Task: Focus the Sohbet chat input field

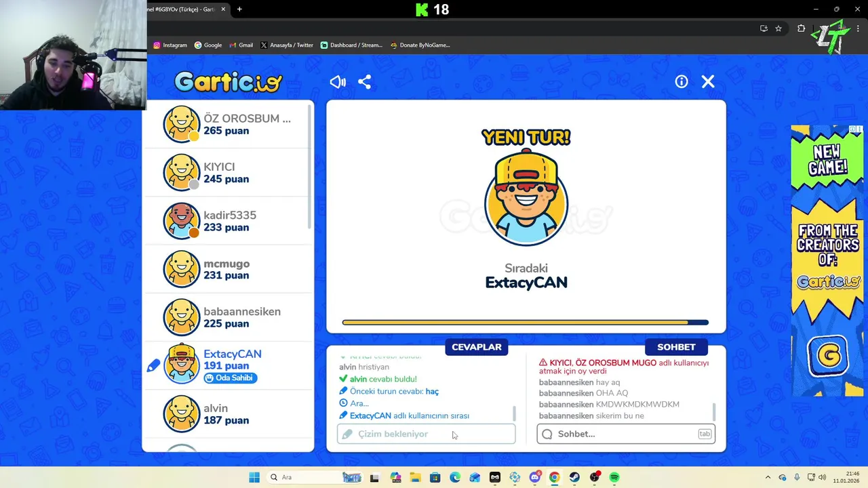Action: (626, 434)
